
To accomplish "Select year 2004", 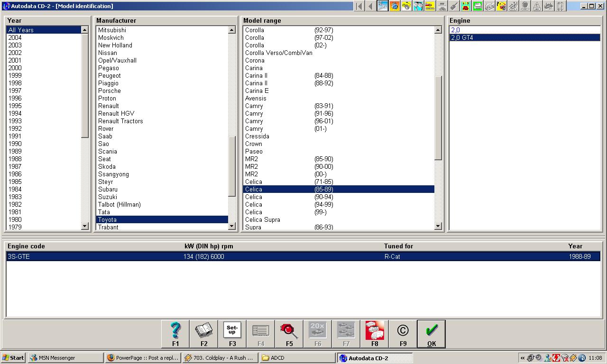I will coord(44,37).
